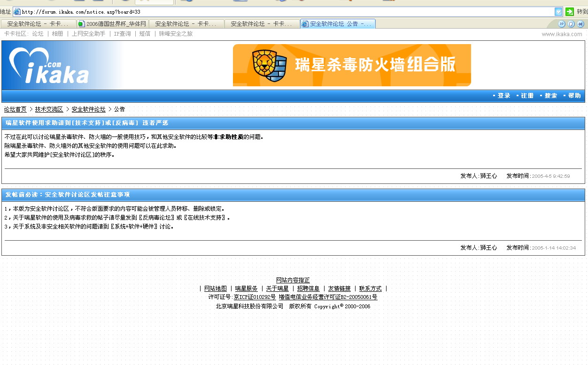Open the 短信 link
Viewport: 588px width, 365px height.
click(x=145, y=34)
